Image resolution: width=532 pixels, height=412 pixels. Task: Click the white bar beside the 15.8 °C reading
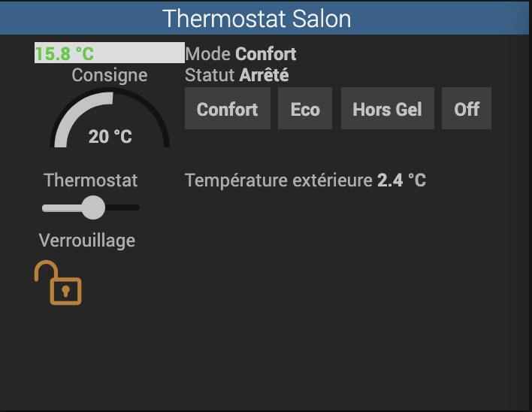[x=143, y=53]
